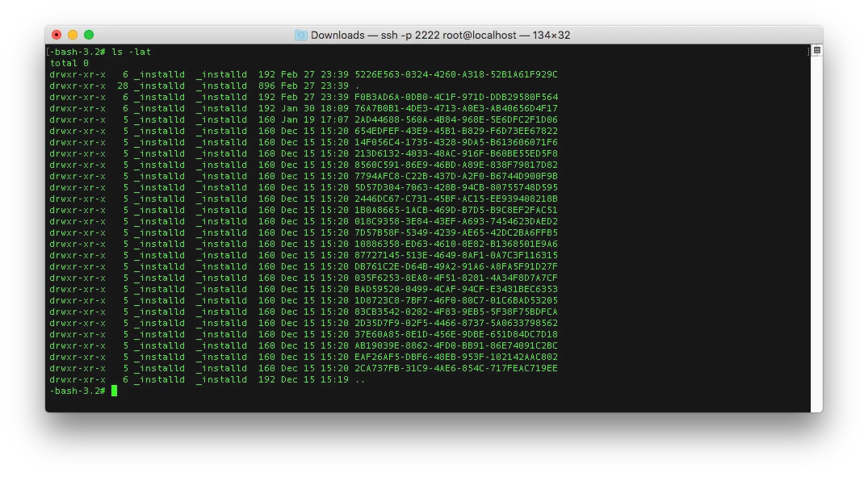
Task: Click directory name 8560C591-86E9-46BD-A89E-838F79817D82
Action: (456, 165)
